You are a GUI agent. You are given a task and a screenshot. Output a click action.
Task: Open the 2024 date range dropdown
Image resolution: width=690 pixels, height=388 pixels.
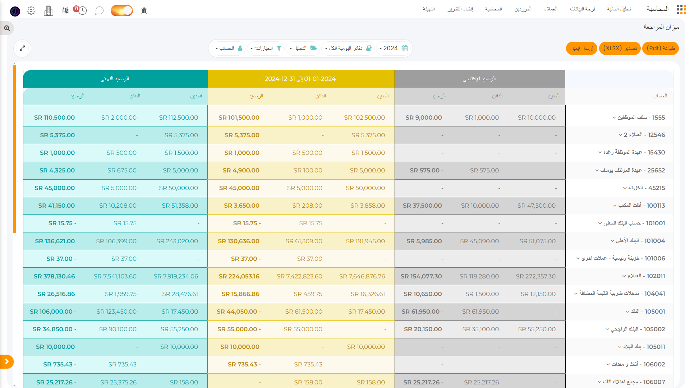pos(394,48)
